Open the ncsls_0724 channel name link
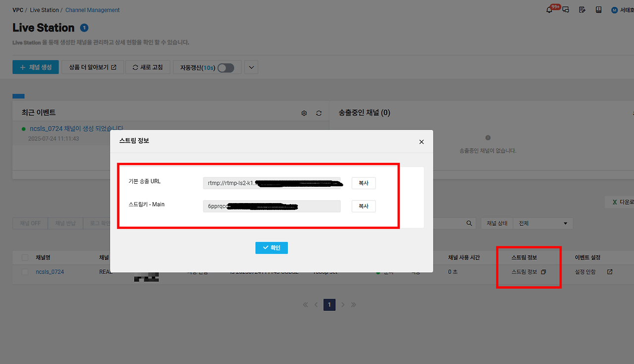 click(x=50, y=271)
